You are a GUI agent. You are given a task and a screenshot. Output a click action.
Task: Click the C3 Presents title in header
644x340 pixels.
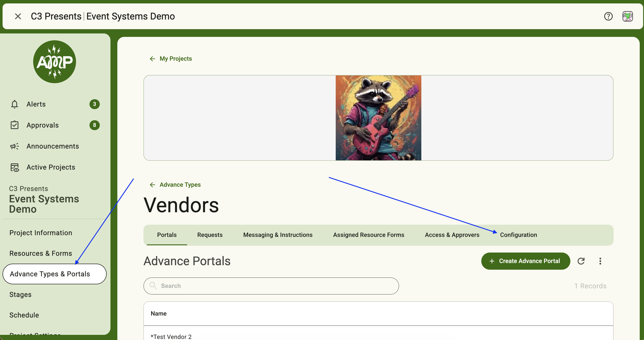56,16
